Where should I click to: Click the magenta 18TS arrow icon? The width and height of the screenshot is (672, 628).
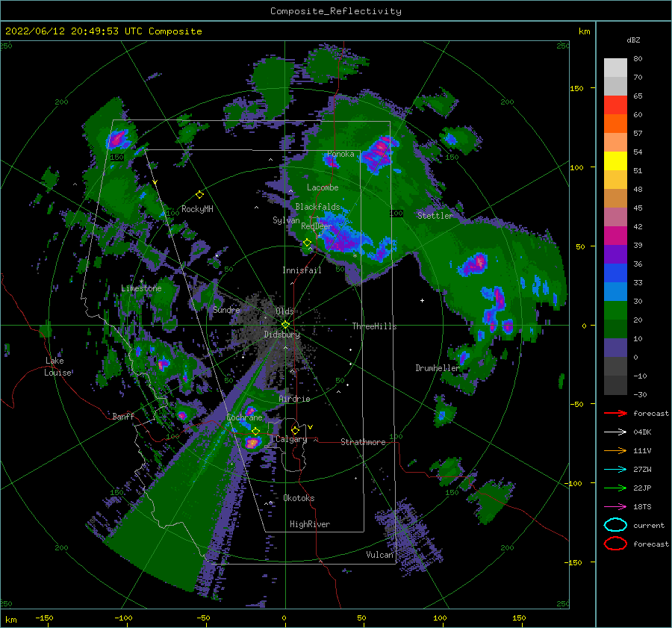615,507
